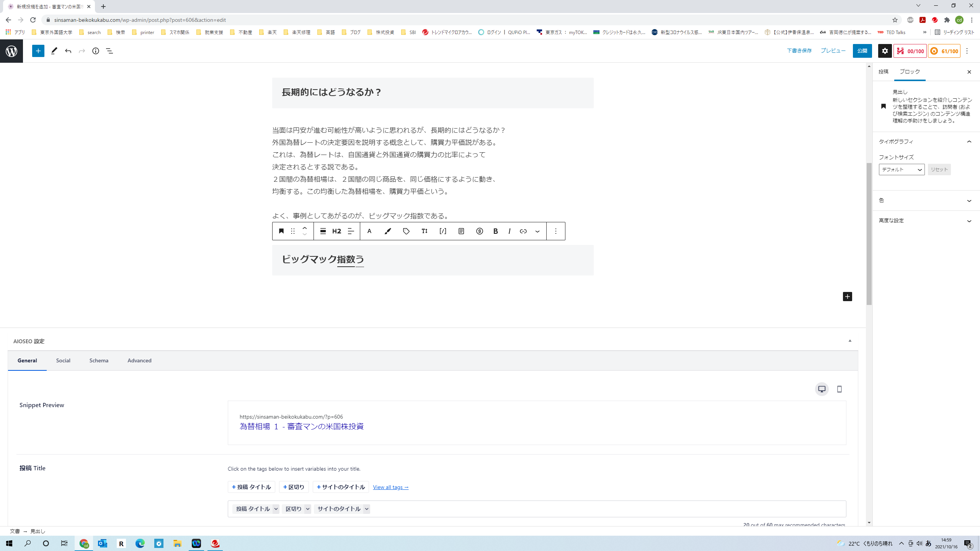Switch to the 投稿 sidebar tab
Screen dimensions: 980x551
tap(883, 72)
